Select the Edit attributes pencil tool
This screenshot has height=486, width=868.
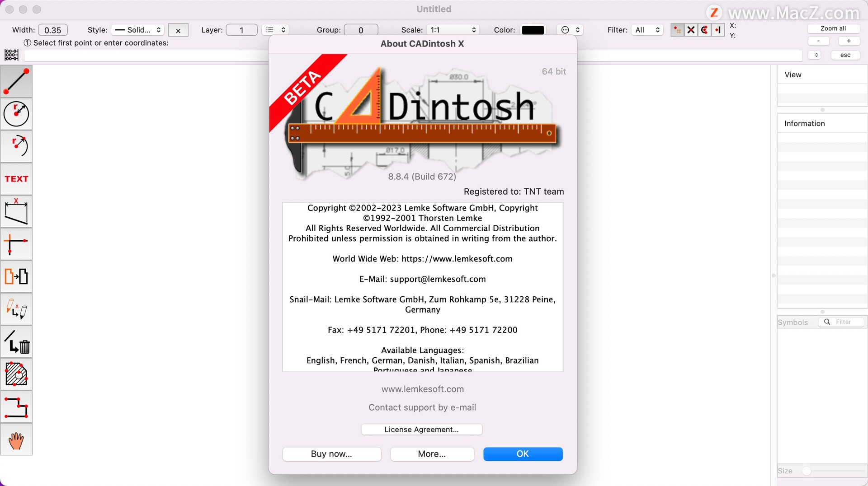(16, 309)
